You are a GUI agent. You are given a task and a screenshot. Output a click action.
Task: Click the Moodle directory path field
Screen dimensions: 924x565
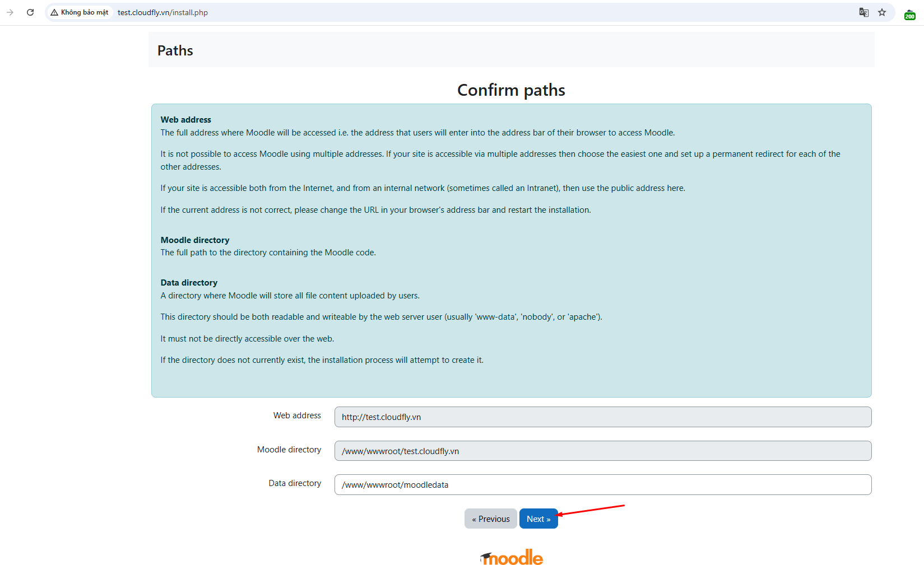pyautogui.click(x=602, y=451)
